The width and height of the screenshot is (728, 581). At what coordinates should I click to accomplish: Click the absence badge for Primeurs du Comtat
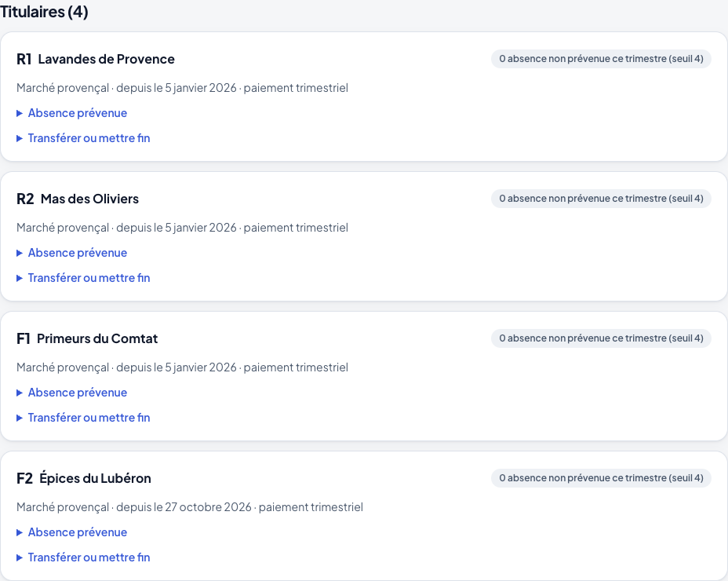[x=601, y=339]
